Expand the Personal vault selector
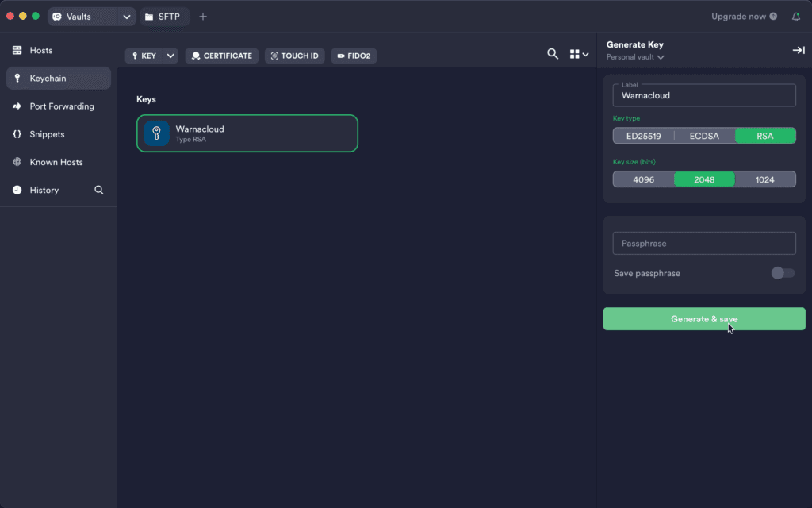 click(635, 57)
